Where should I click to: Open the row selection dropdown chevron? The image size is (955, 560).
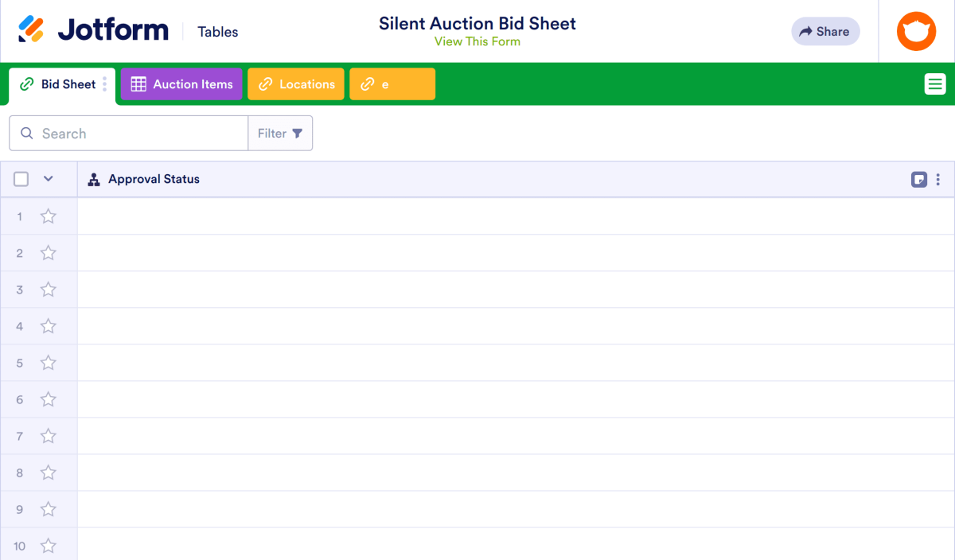click(x=48, y=179)
